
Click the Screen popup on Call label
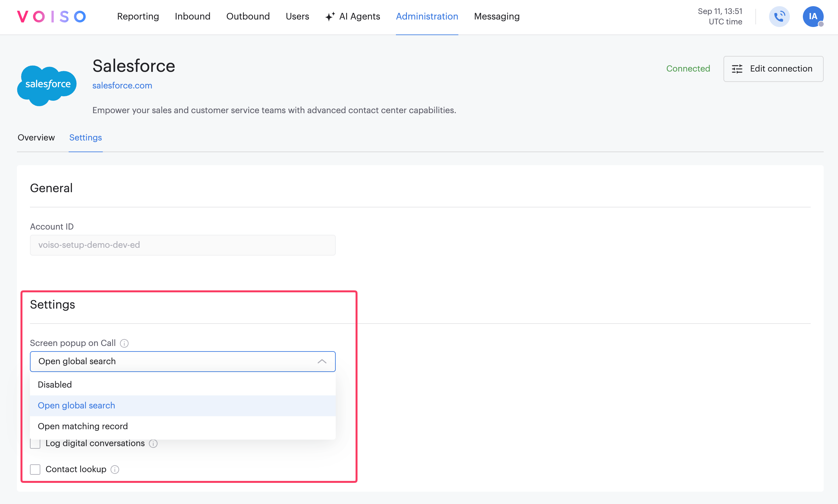(73, 343)
